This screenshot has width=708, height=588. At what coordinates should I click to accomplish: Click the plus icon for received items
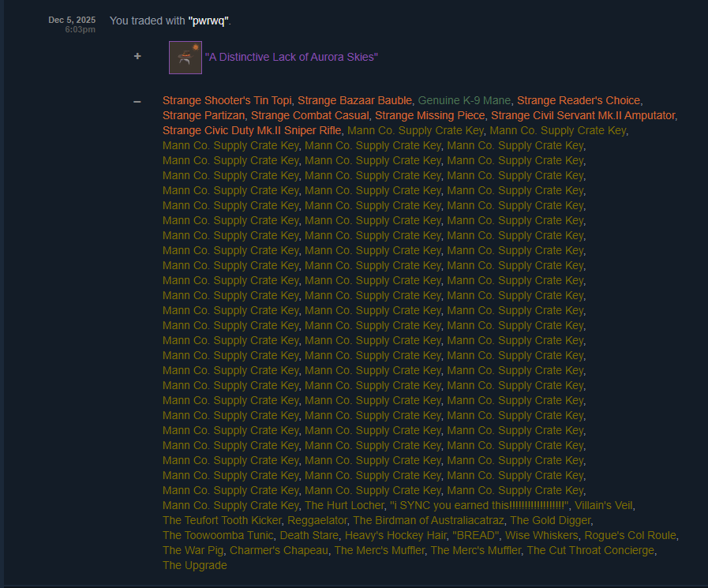click(x=137, y=56)
